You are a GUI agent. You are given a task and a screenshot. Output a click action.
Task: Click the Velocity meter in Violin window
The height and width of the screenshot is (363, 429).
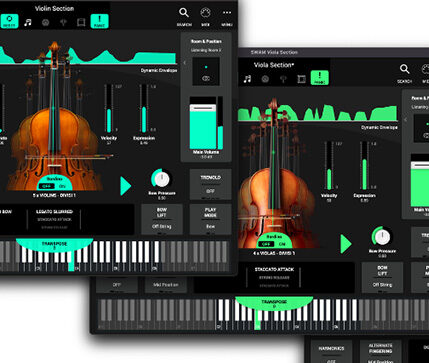tap(109, 109)
